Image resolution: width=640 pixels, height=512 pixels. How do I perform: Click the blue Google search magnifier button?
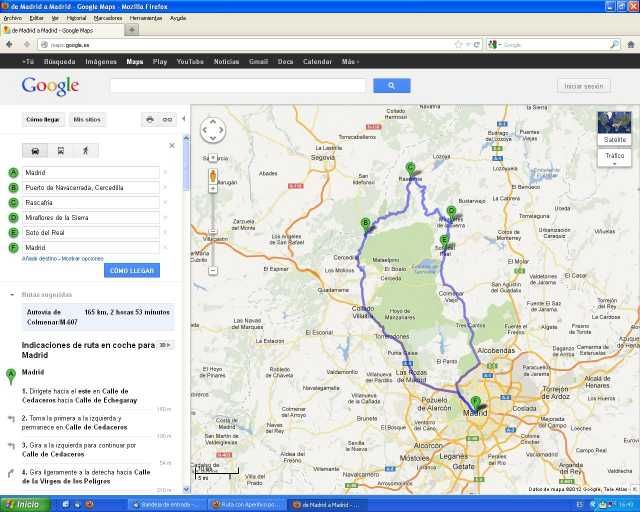tap(391, 86)
